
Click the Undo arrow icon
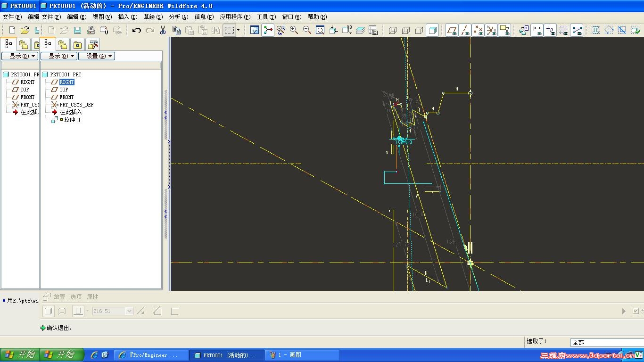click(x=137, y=31)
